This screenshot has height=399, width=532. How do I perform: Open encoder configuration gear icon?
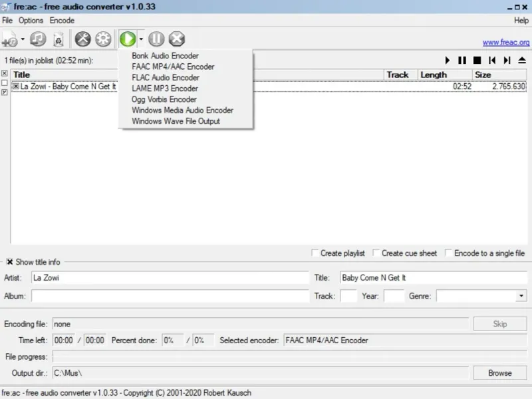click(x=103, y=39)
